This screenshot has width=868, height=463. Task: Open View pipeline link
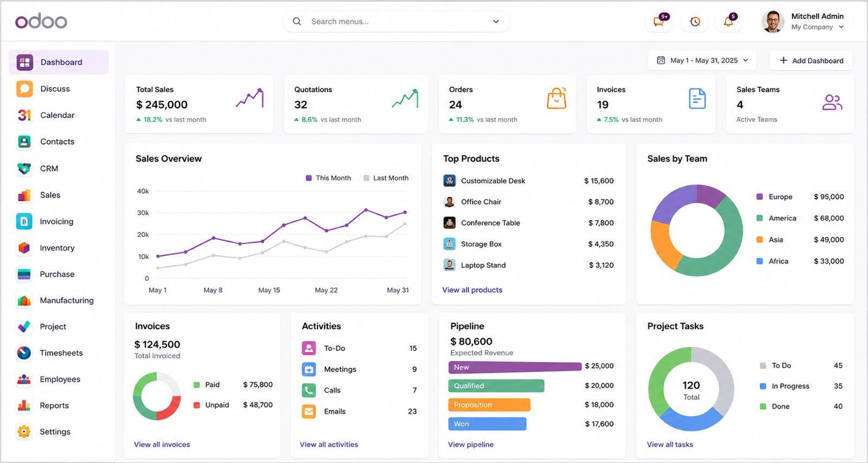[471, 445]
